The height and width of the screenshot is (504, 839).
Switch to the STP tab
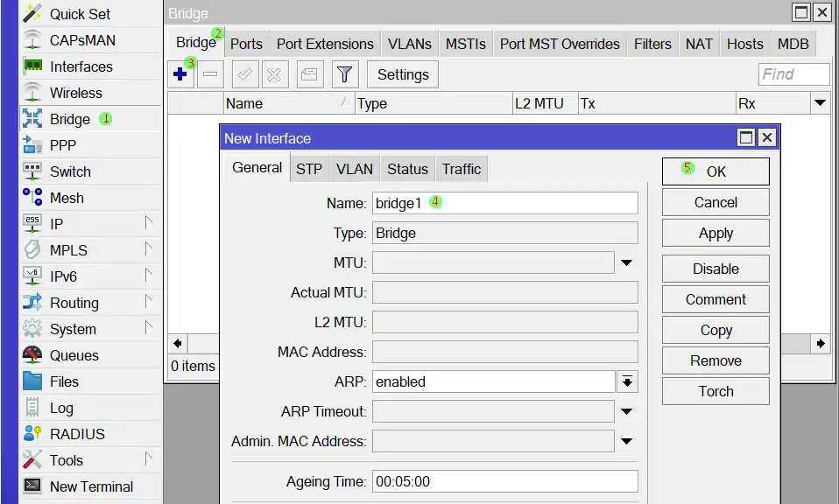[308, 169]
